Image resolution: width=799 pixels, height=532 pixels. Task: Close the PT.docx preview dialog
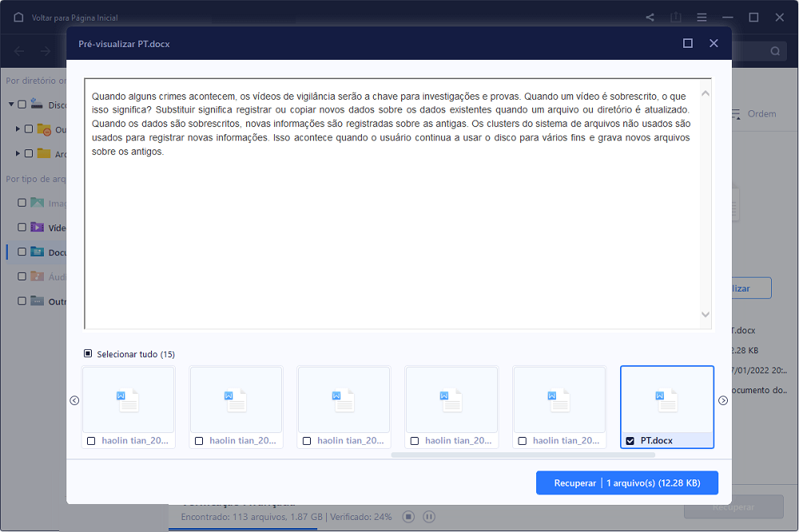(x=714, y=43)
